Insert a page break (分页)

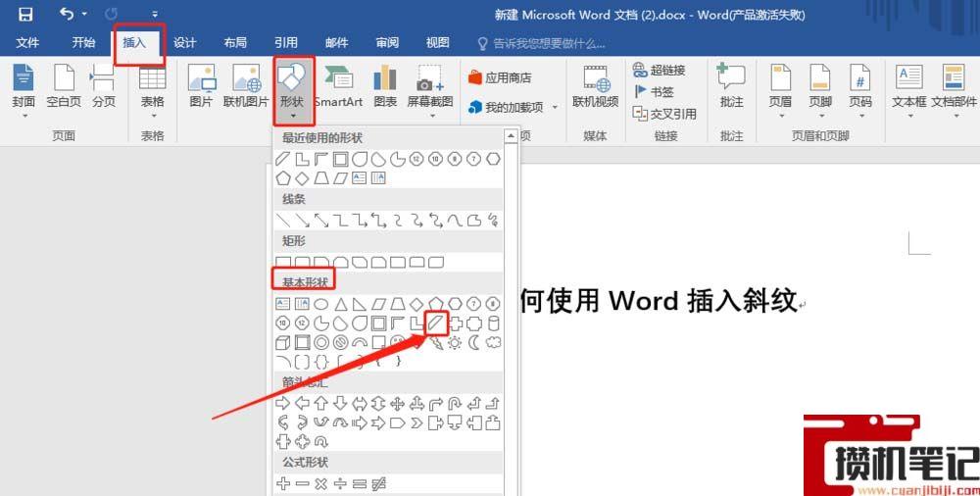[x=103, y=86]
